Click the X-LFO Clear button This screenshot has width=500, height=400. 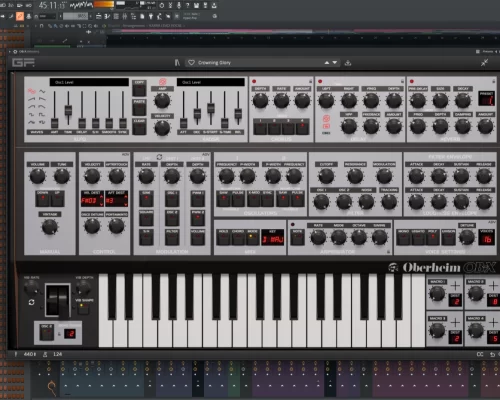click(x=139, y=127)
